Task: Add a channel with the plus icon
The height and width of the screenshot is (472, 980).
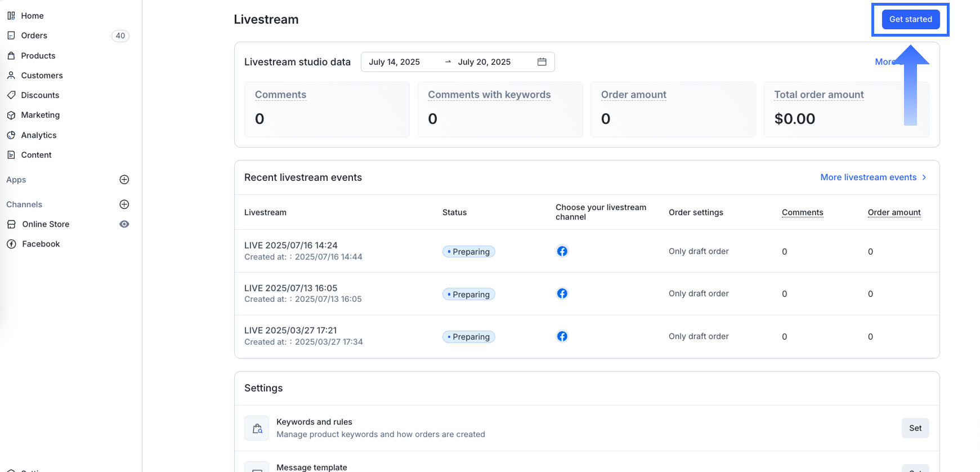Action: click(x=124, y=204)
